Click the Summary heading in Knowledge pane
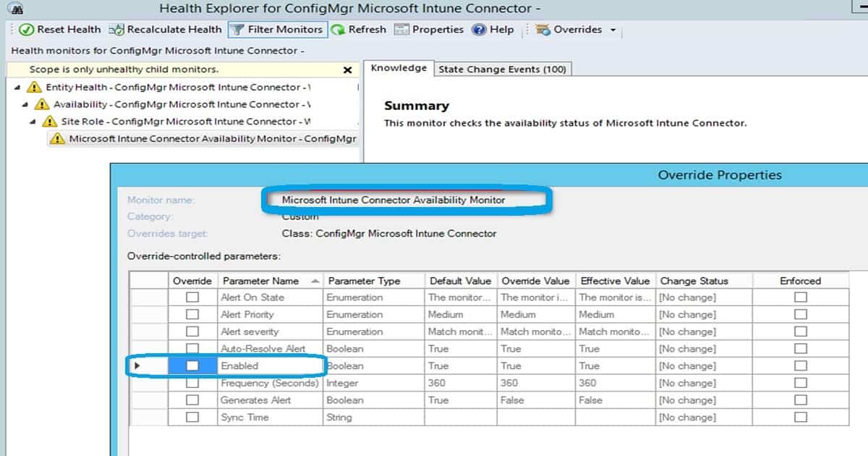 (417, 106)
